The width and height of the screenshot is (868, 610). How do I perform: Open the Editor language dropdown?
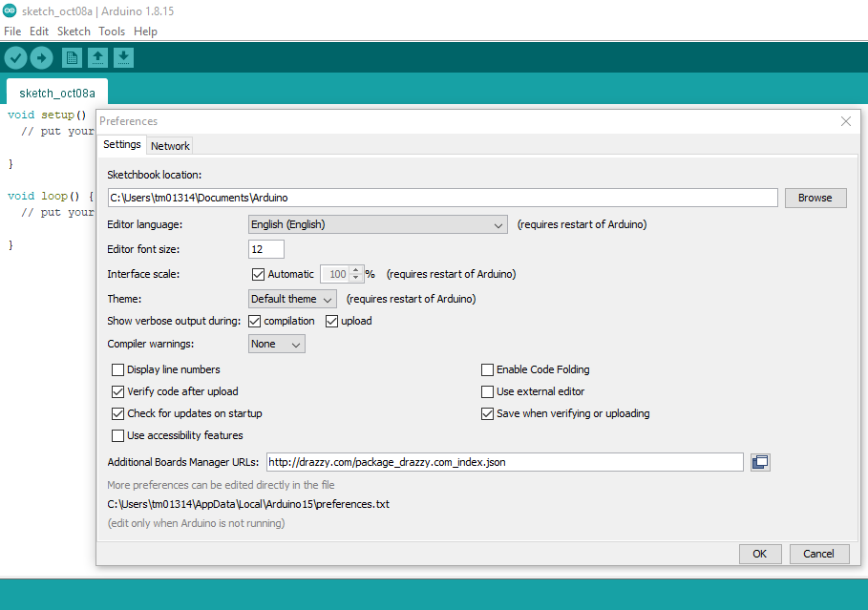377,224
